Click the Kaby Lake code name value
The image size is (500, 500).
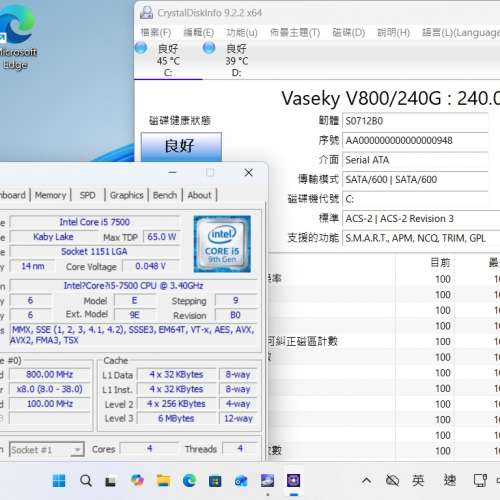click(53, 237)
